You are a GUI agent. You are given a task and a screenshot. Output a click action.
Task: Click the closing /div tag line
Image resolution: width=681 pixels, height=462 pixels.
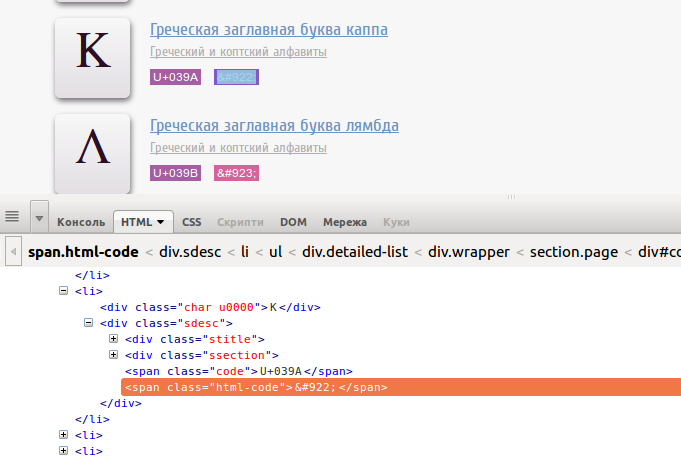point(121,403)
